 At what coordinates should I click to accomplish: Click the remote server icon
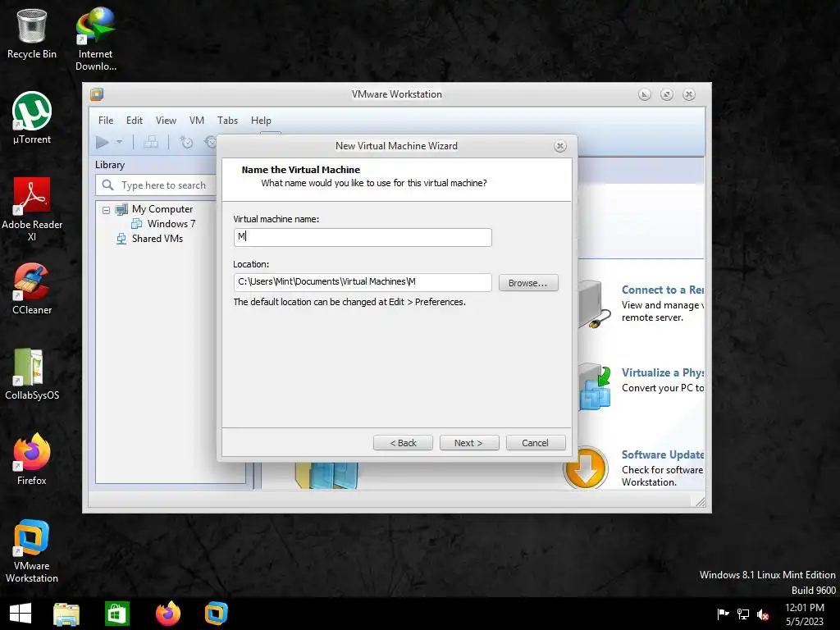[x=595, y=304]
